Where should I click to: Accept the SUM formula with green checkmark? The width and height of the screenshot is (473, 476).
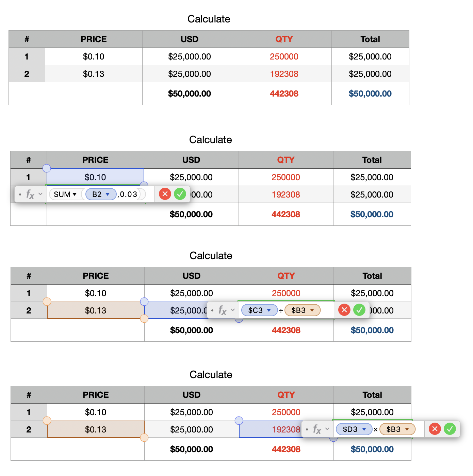point(180,194)
